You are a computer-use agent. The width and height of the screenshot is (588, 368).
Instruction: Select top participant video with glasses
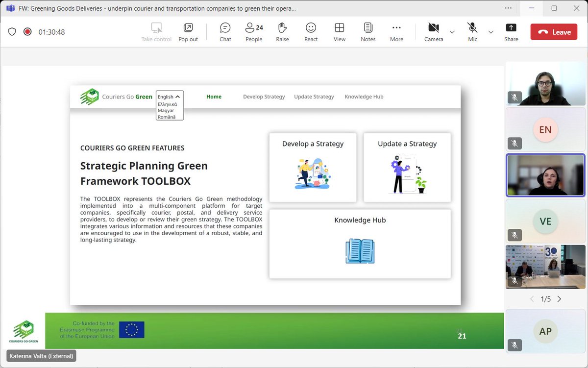pos(545,84)
